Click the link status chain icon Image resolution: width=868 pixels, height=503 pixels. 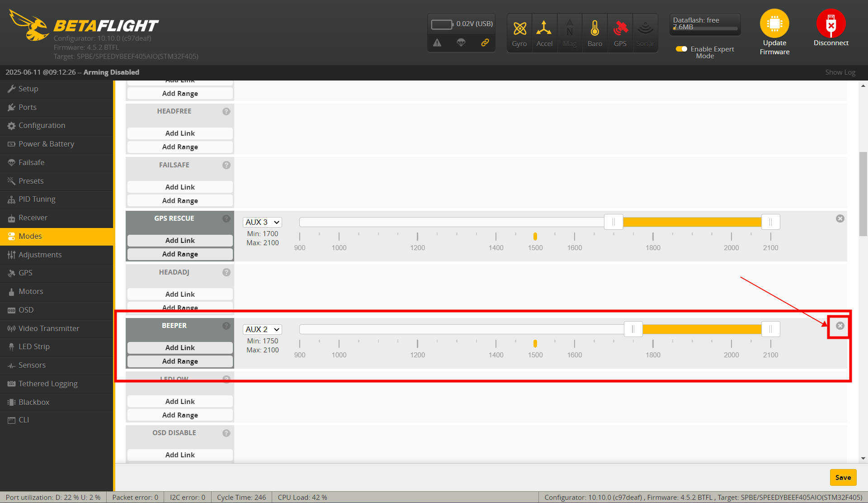click(x=485, y=43)
